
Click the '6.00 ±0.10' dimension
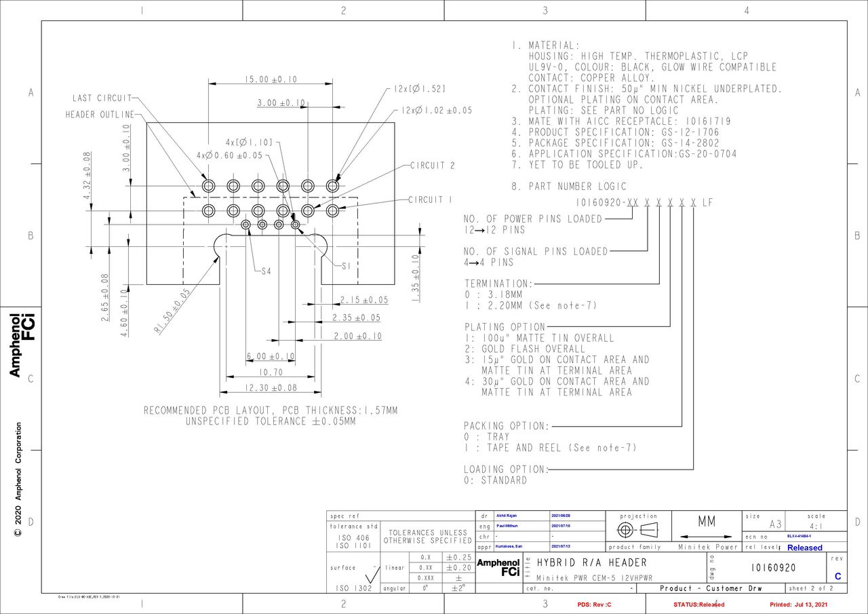pyautogui.click(x=271, y=356)
